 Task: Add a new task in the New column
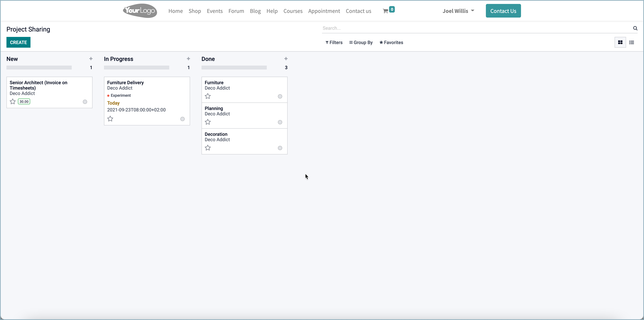[91, 58]
